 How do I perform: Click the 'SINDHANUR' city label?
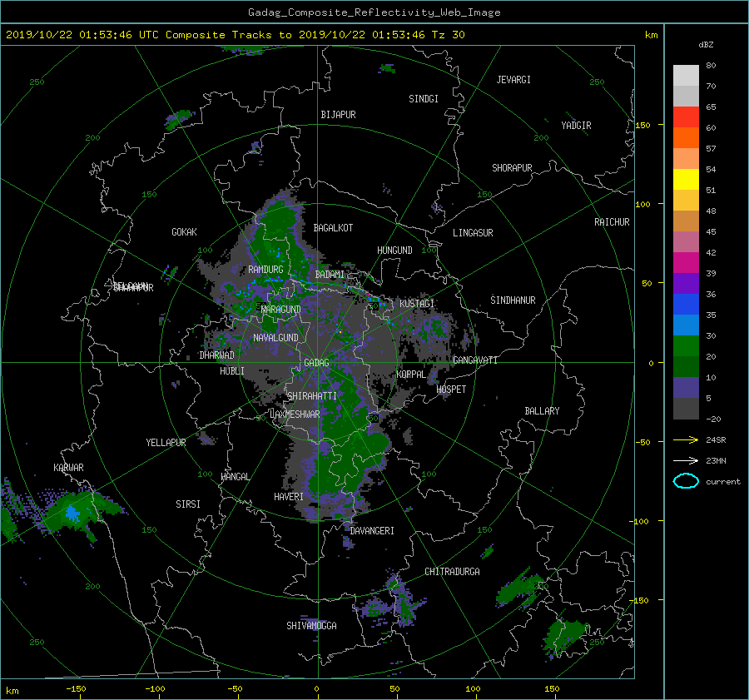[x=513, y=300]
